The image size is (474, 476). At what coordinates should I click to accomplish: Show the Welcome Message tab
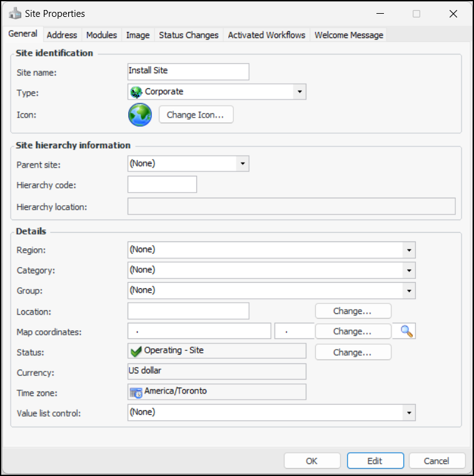349,35
